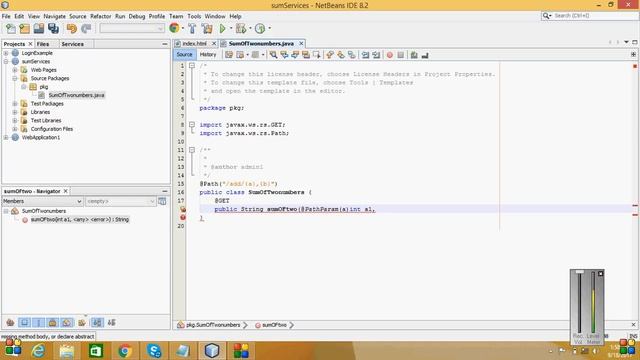Screen dimensions: 640x360
Task: Click the History view button
Action: point(208,55)
